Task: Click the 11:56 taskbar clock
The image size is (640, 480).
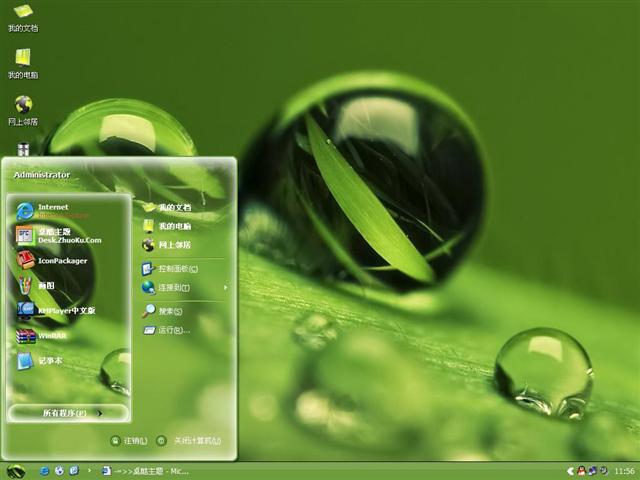Action: pos(624,471)
